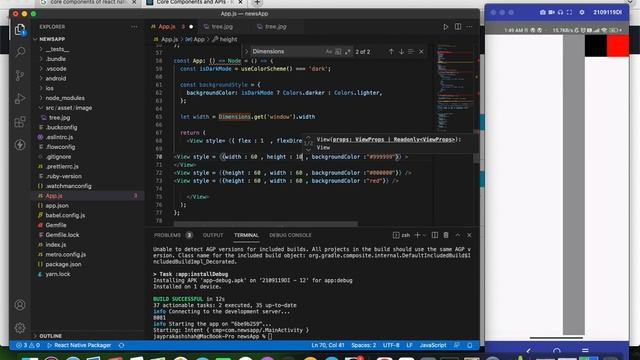Click the Run button in editor toolbar
Screen dimensions: 640x360
[x=446, y=27]
